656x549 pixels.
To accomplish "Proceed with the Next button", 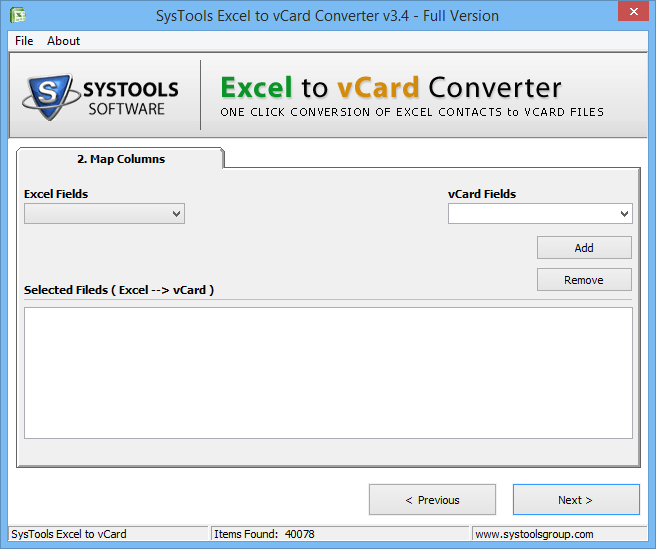I will click(x=576, y=500).
